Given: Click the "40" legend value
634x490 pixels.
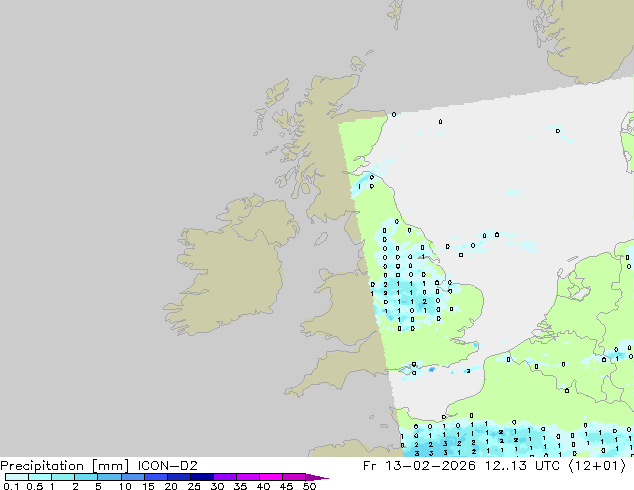Looking at the screenshot, I should click(x=263, y=486).
